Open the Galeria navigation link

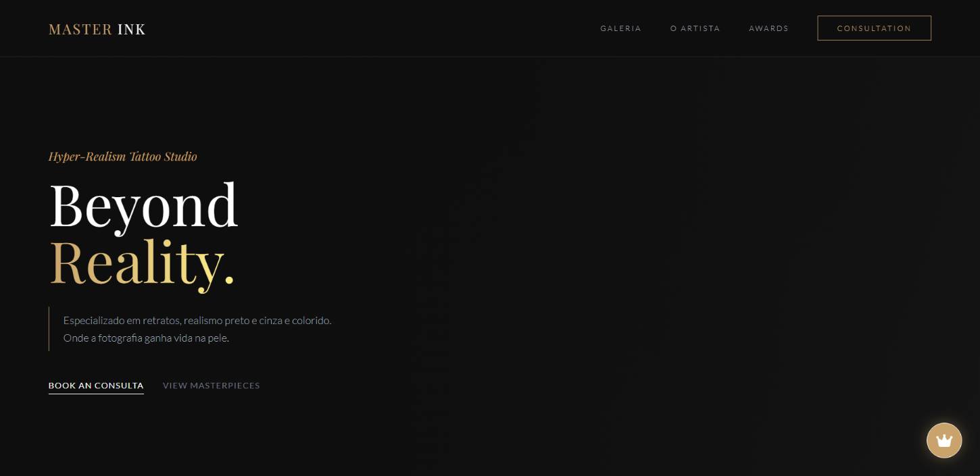(620, 28)
